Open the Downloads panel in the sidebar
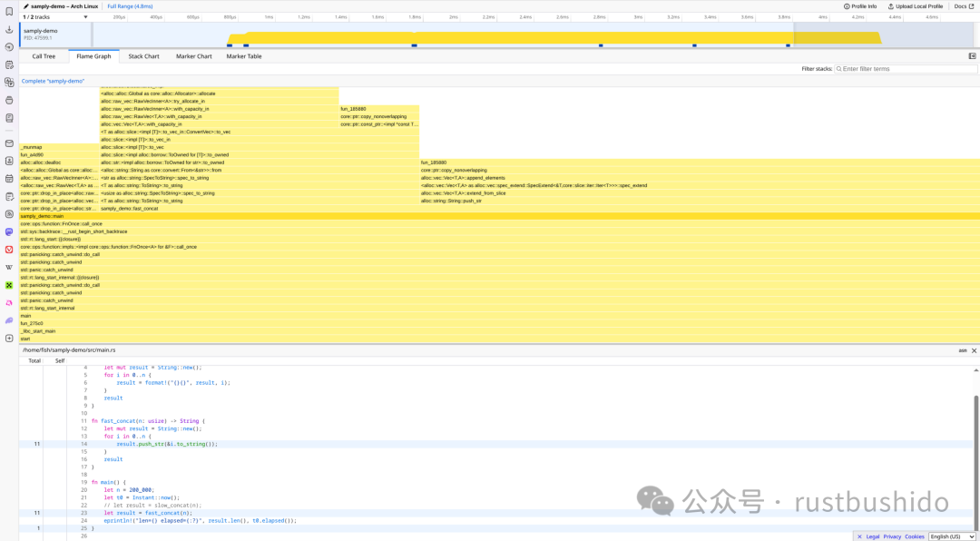Screen dimensions: 980x541 coord(9,29)
